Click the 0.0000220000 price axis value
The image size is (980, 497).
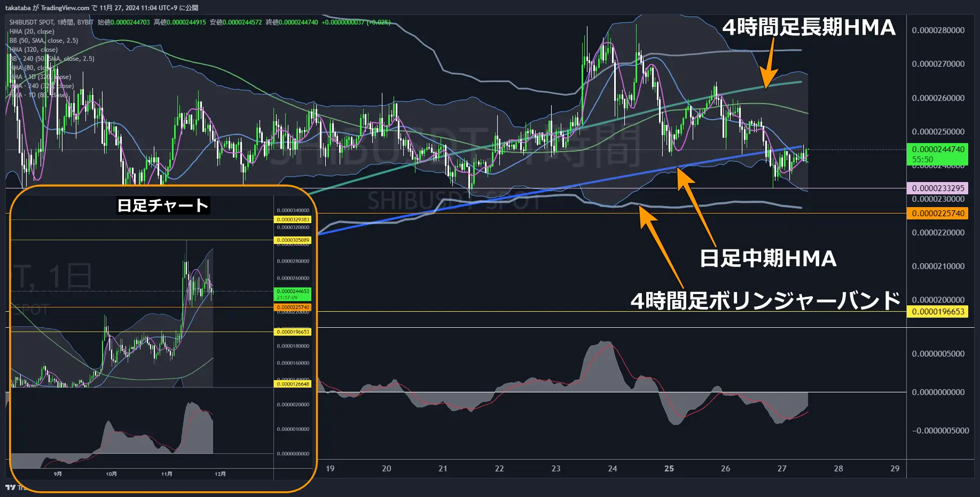[938, 233]
